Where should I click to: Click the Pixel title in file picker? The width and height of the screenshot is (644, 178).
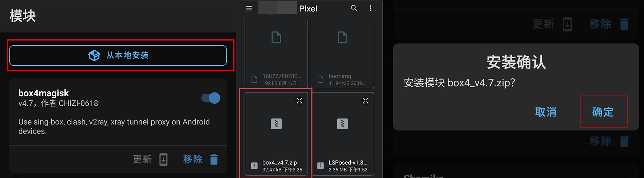coord(309,8)
